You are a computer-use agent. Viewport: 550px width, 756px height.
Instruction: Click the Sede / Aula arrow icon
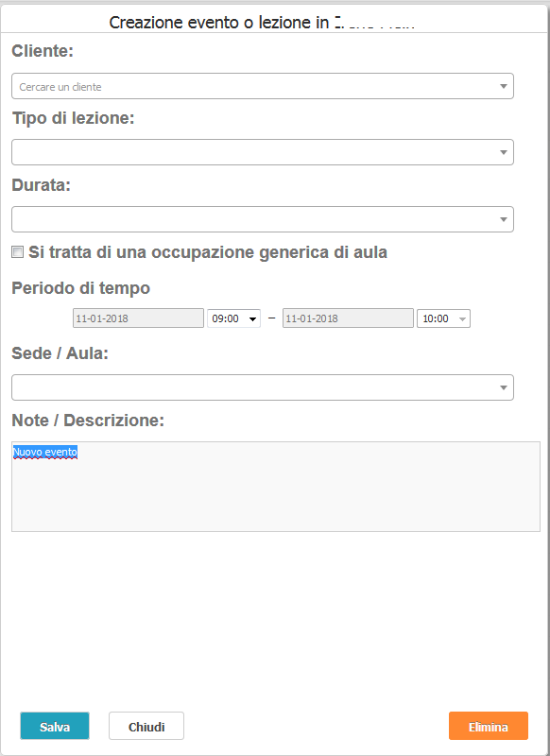click(504, 387)
